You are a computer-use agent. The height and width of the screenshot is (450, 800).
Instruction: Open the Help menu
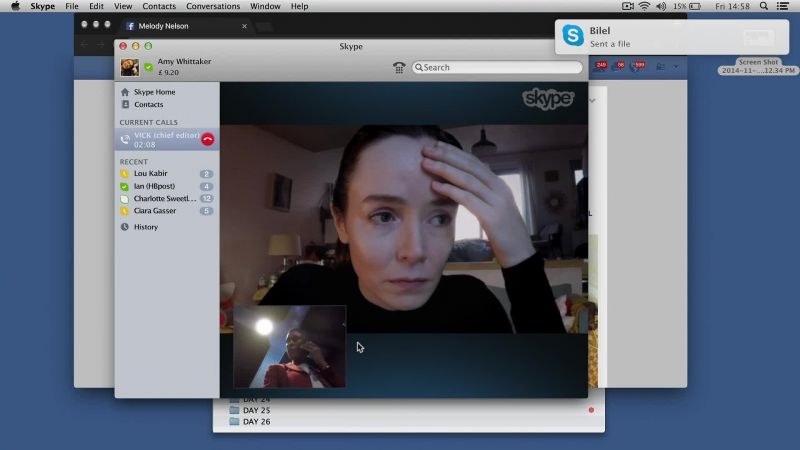[x=299, y=6]
